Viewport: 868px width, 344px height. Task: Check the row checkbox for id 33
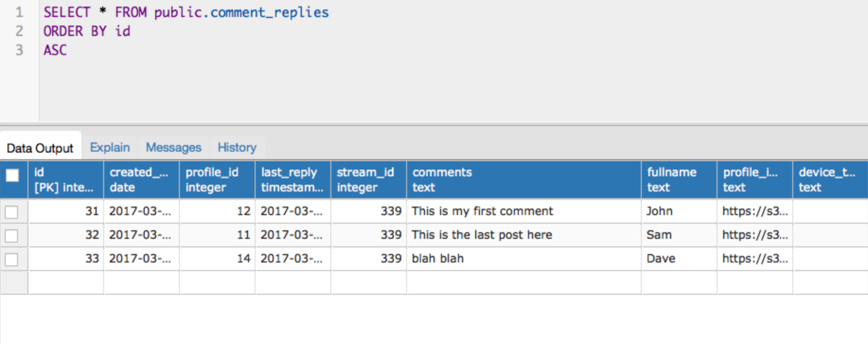point(11,259)
